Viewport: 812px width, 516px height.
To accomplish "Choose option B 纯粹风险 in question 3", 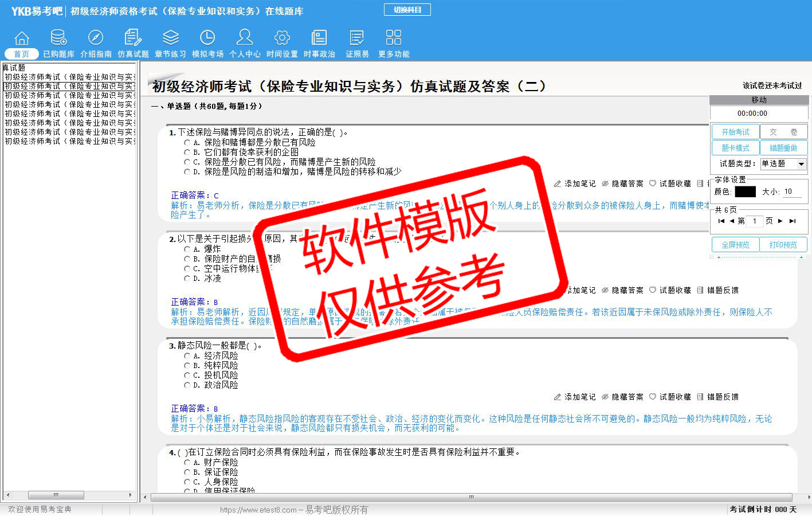I will coord(187,365).
